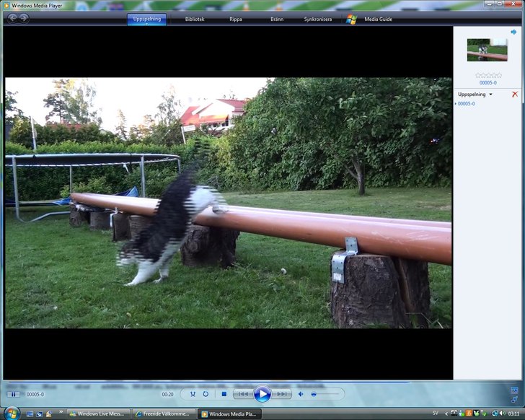Toggle repeat mode on

[x=206, y=394]
